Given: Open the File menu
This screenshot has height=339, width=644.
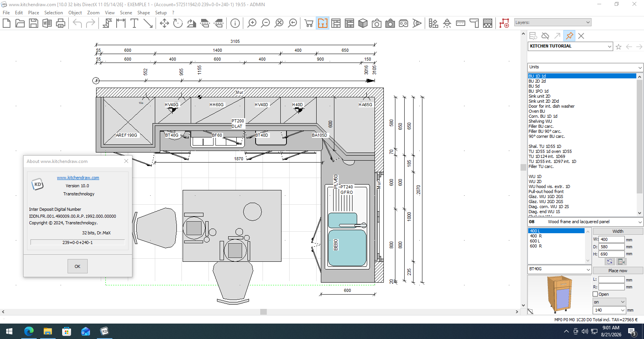Looking at the screenshot, I should [x=6, y=13].
